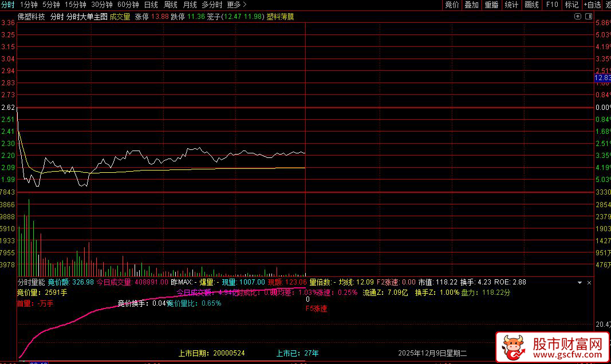The height and width of the screenshot is (364, 611).
Task: Close the 分时量能 indicator panel
Action: [x=589, y=283]
